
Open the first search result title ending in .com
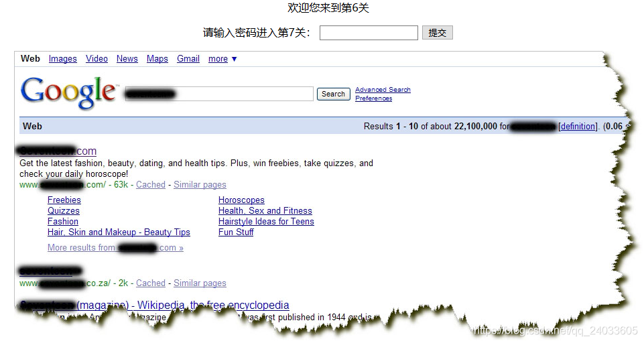click(58, 151)
